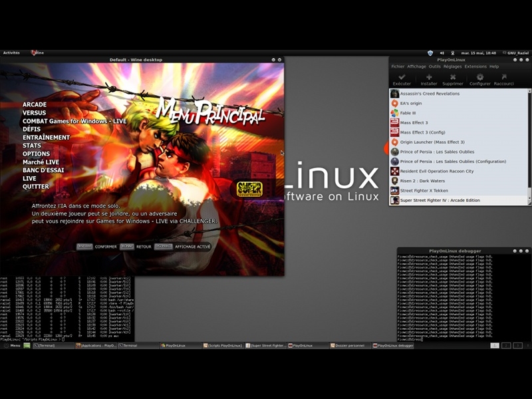Open the Outils menu in PlayOnLinux

(x=434, y=66)
